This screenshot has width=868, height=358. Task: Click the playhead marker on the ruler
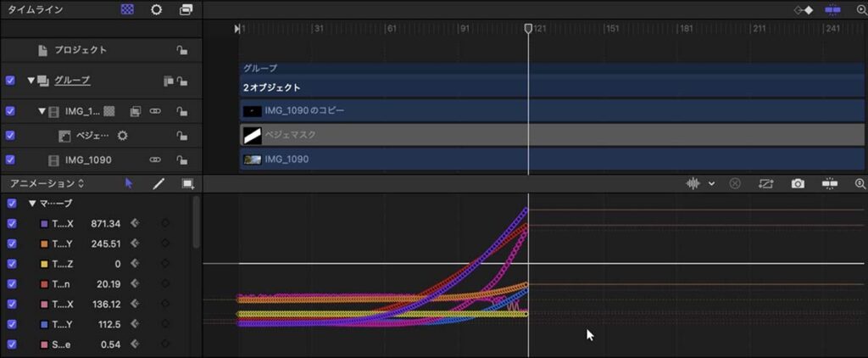(528, 29)
